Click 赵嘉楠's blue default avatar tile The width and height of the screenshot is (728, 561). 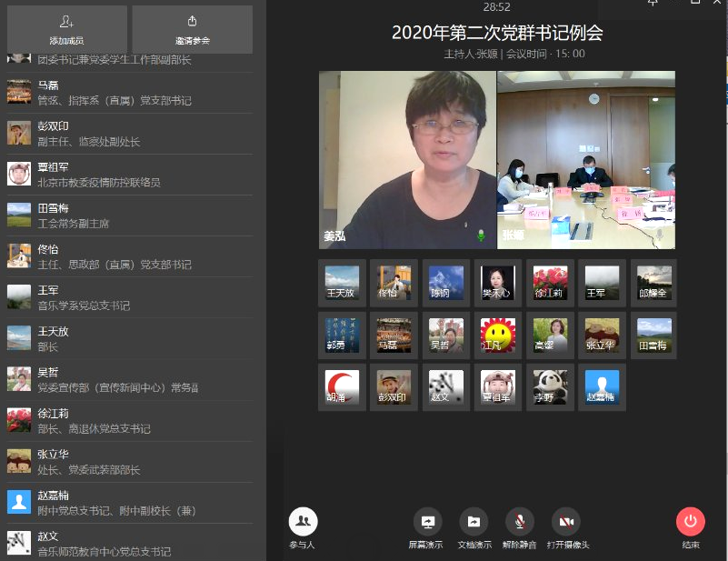point(602,387)
